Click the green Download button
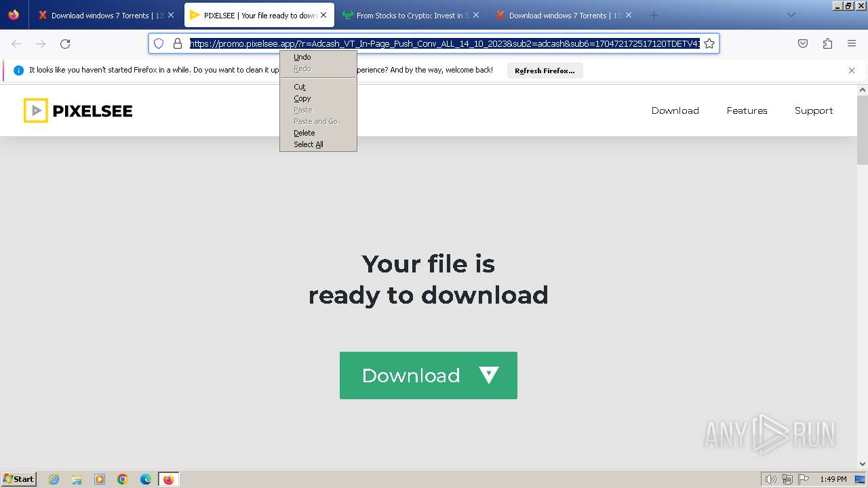Image resolution: width=868 pixels, height=488 pixels. [x=428, y=375]
